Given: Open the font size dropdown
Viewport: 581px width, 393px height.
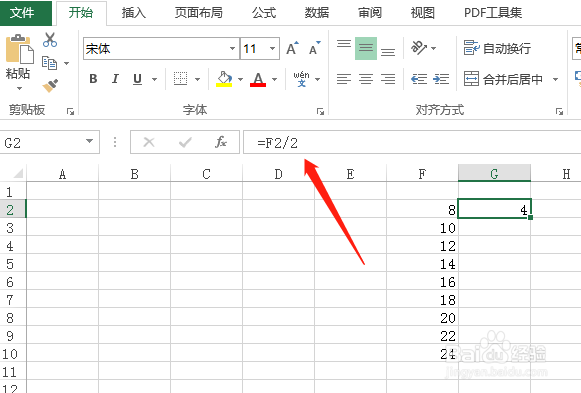Looking at the screenshot, I should (272, 49).
